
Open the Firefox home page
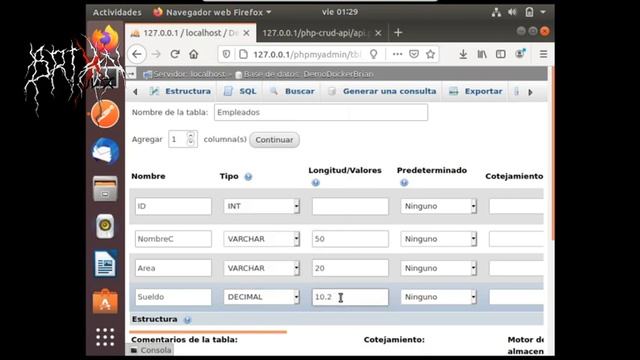click(193, 54)
